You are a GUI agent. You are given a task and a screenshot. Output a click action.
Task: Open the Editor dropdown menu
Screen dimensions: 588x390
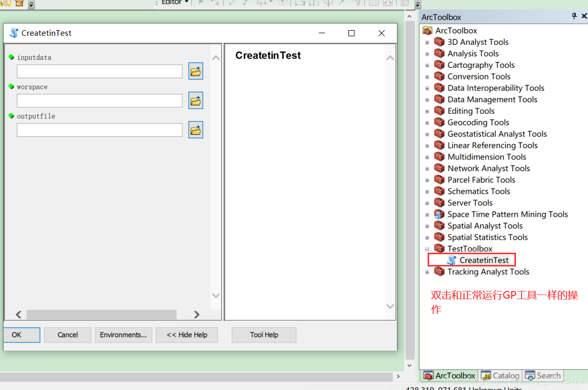tap(175, 2)
